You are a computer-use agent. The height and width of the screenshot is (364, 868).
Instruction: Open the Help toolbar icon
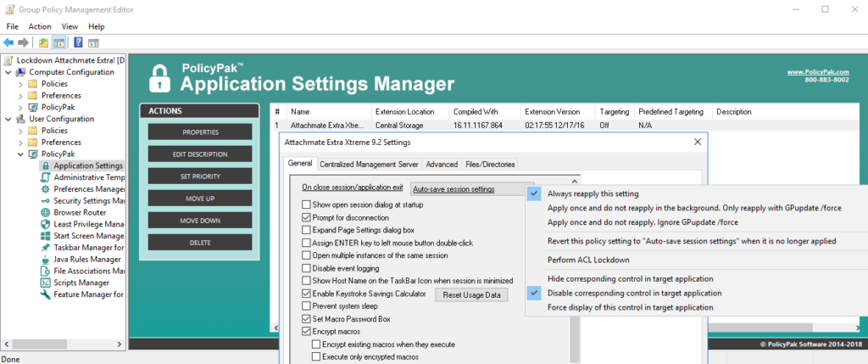78,42
